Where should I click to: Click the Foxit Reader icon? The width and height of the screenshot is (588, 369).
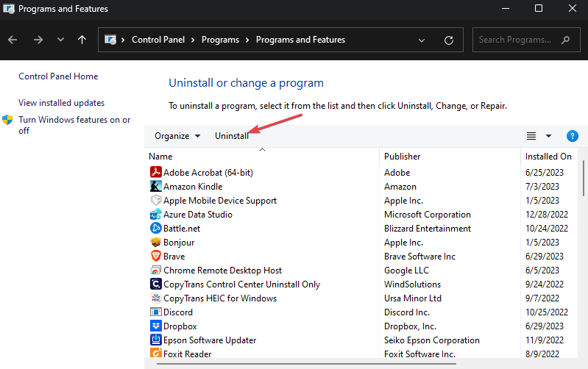(x=155, y=353)
